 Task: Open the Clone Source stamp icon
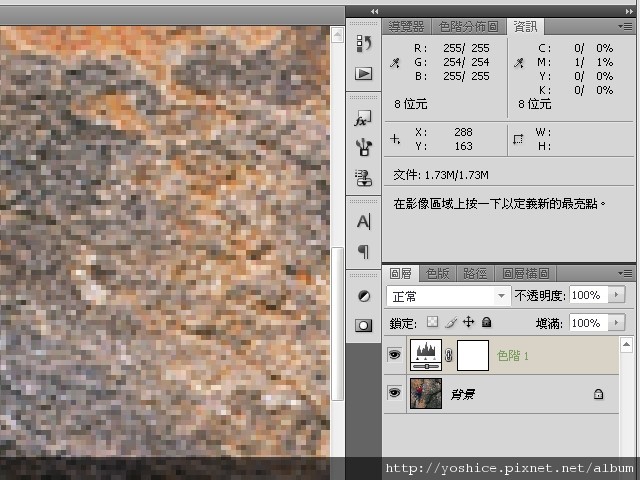click(x=363, y=178)
